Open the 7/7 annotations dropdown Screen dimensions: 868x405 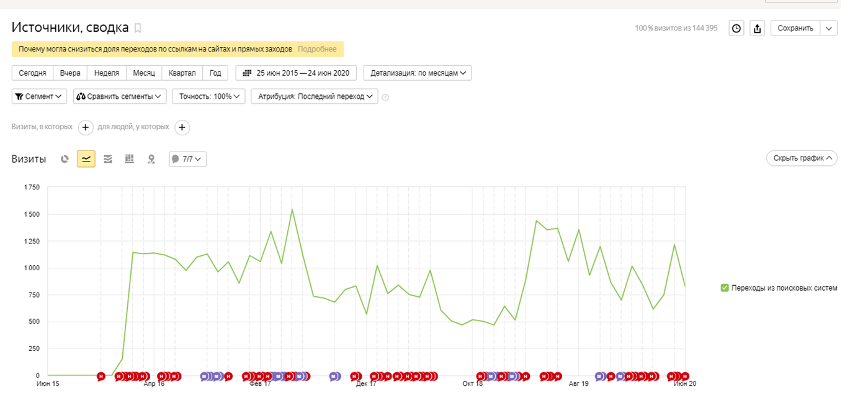(x=188, y=159)
